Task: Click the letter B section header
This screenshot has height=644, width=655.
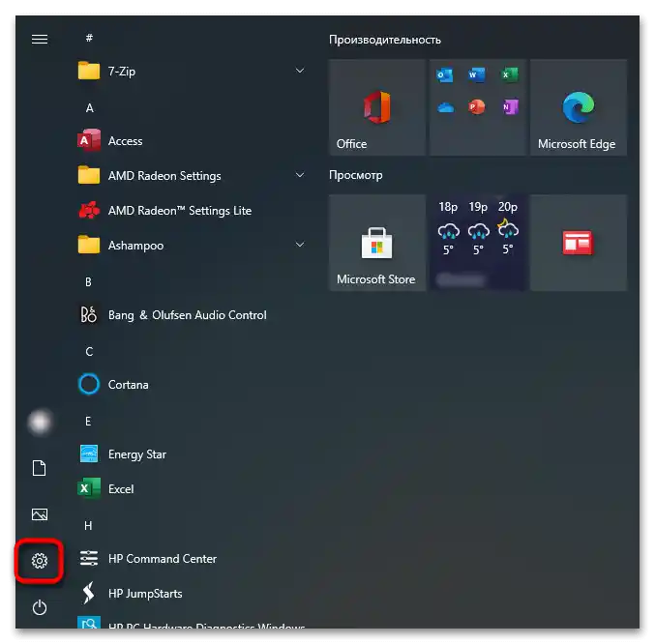Action: click(89, 282)
